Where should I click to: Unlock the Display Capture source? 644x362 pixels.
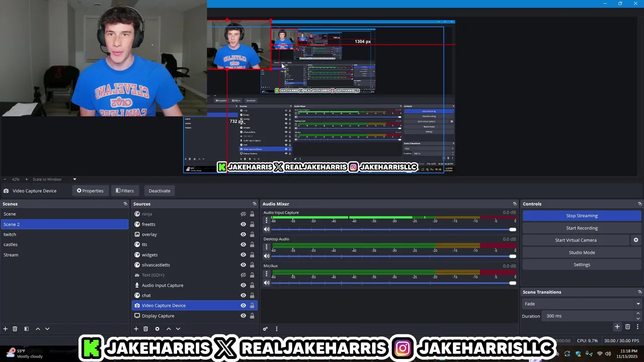pos(252,316)
